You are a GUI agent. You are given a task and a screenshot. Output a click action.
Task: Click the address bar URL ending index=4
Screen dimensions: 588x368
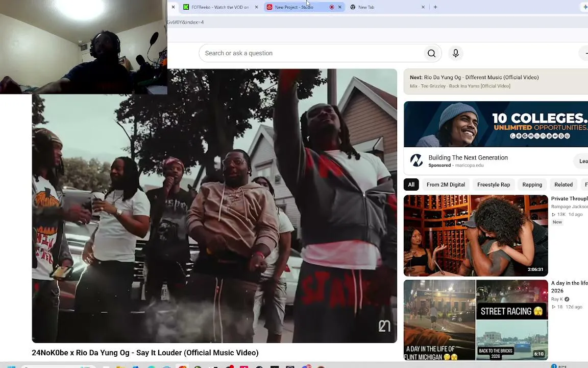coord(186,22)
